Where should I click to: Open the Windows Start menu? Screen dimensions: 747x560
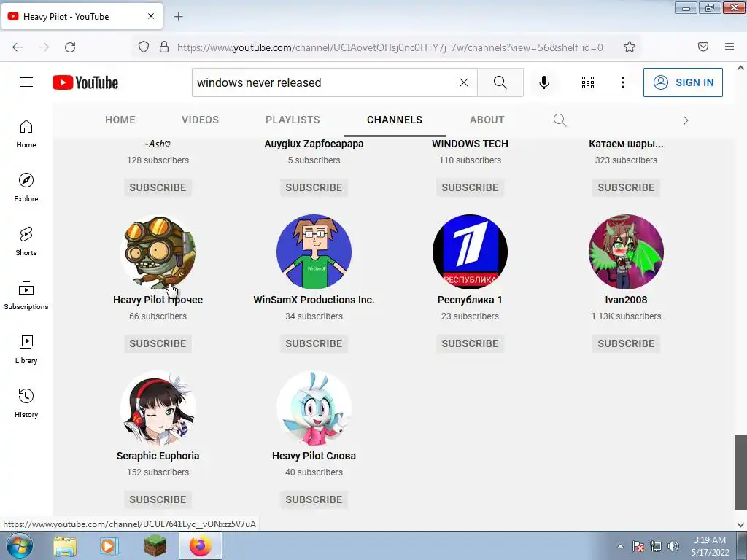(20, 545)
